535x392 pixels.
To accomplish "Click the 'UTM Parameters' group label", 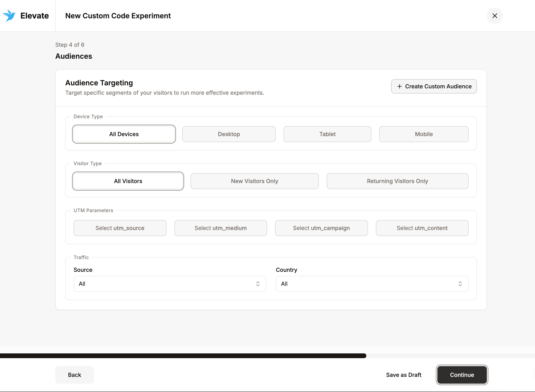I will pyautogui.click(x=93, y=211).
